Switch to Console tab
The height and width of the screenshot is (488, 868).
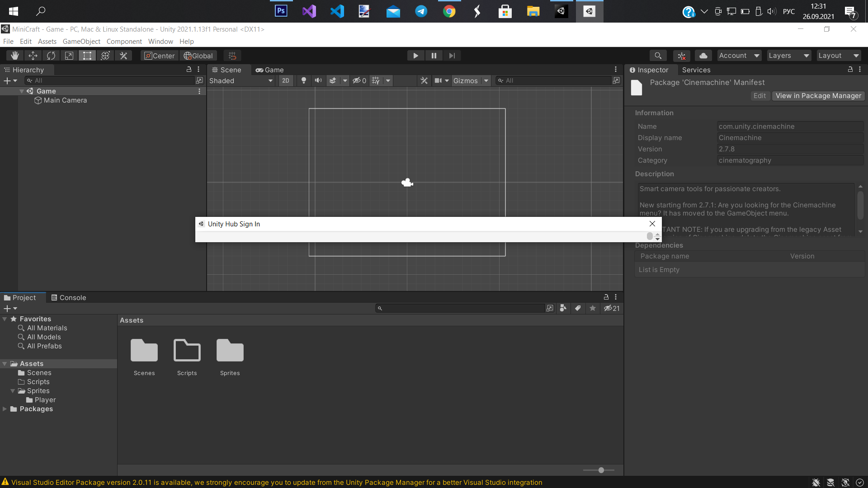69,297
